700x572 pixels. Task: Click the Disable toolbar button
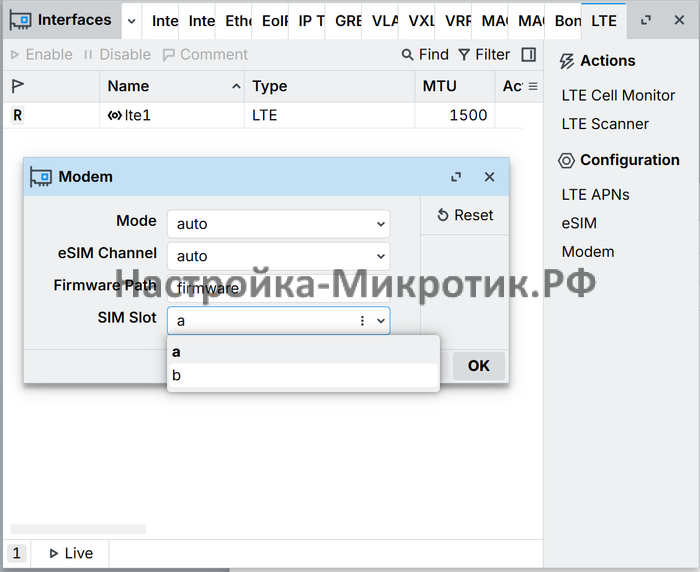coord(117,54)
